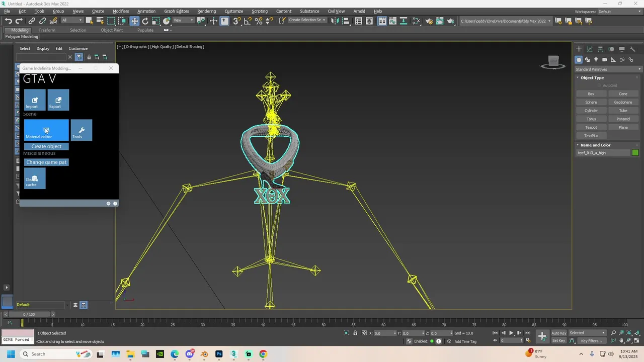Open Rendered Frame Window icon
The width and height of the screenshot is (644, 362).
[x=440, y=21]
